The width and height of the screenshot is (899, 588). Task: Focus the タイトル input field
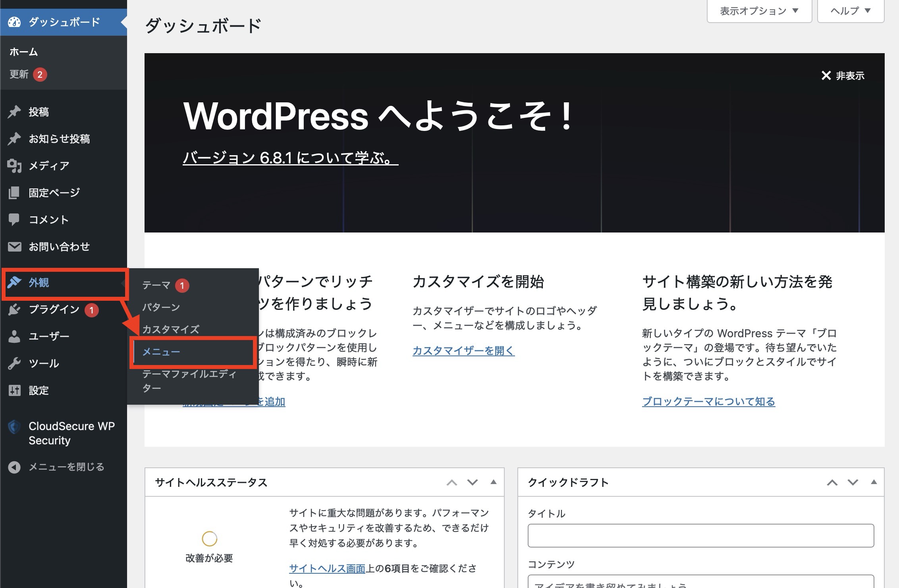coord(701,536)
